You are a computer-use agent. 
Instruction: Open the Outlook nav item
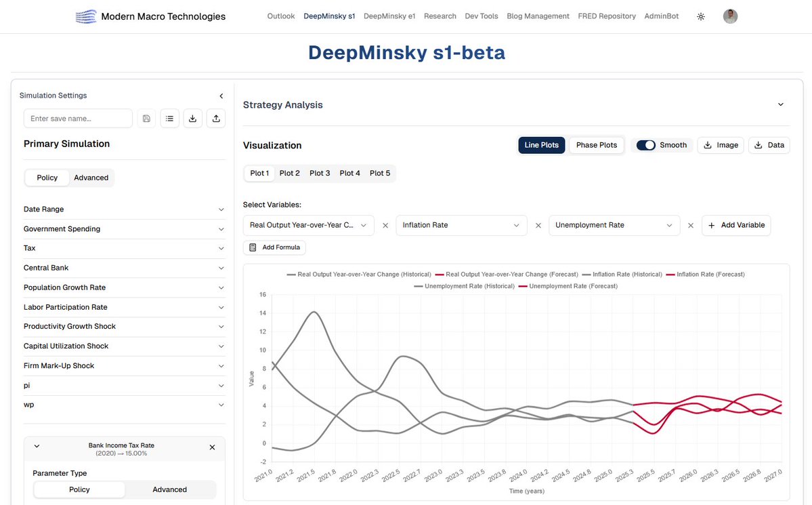(280, 16)
